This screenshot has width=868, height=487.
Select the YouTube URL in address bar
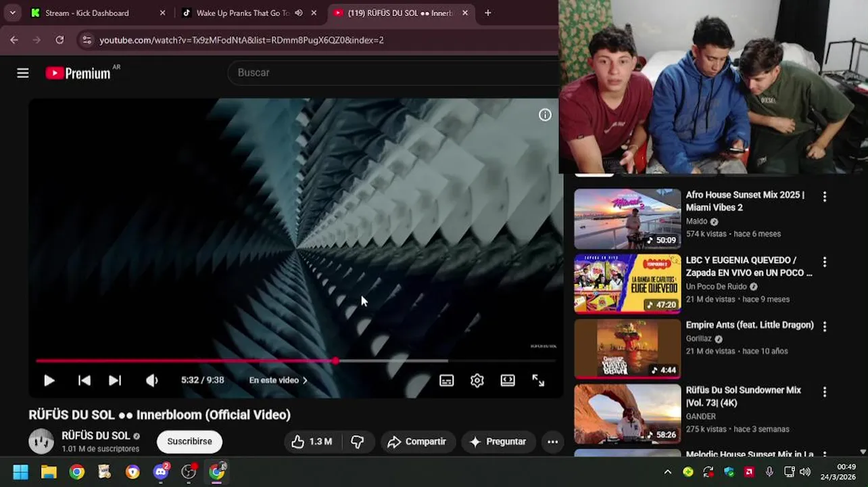click(x=241, y=40)
